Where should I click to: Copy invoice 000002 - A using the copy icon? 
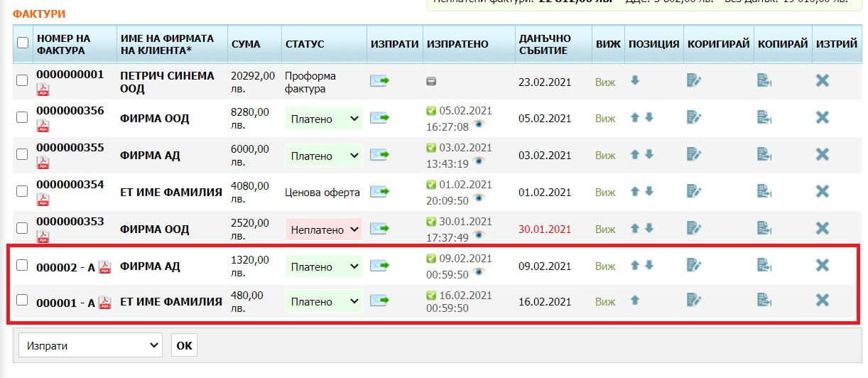[x=764, y=265]
